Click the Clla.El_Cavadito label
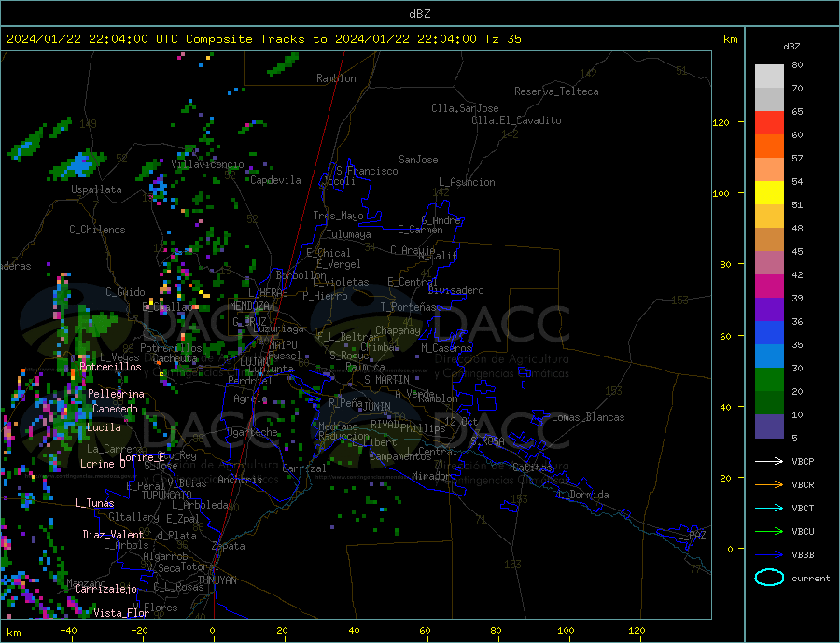Screen dimensions: 840x643 [x=516, y=120]
